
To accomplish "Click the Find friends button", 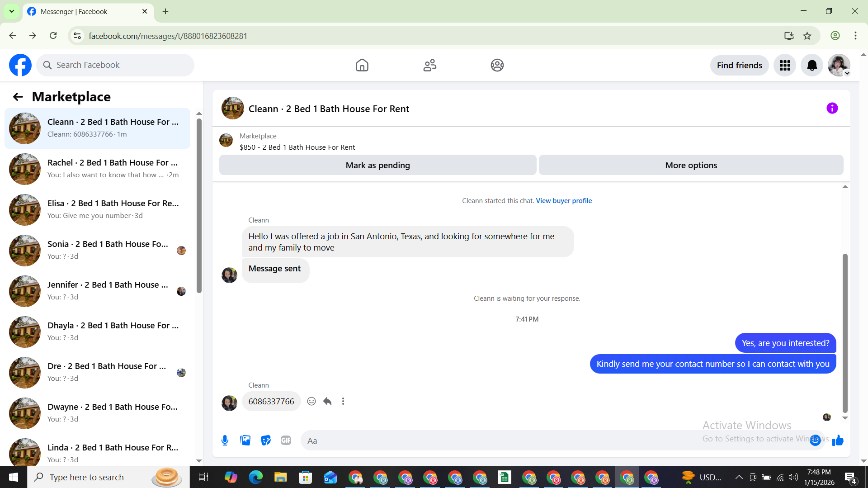I will [739, 65].
